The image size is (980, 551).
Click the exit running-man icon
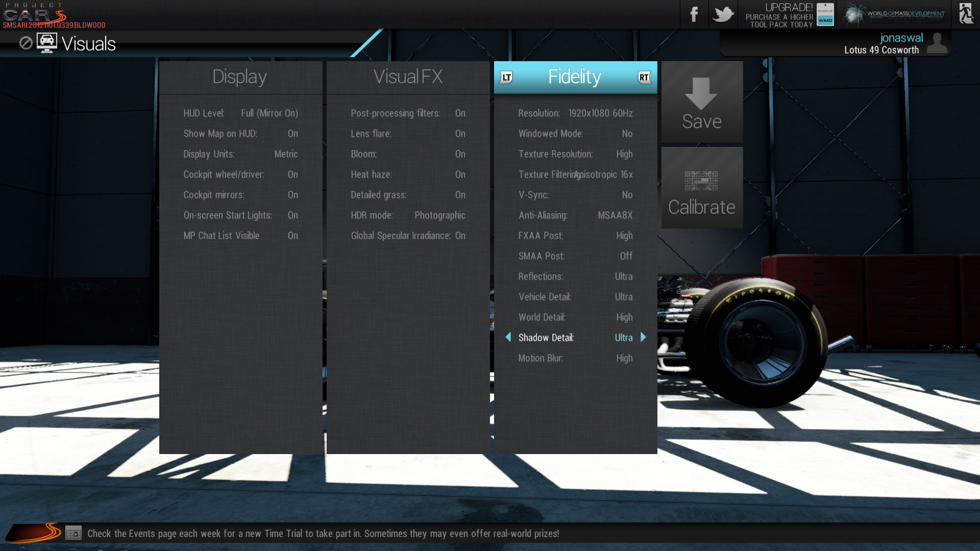pos(965,14)
